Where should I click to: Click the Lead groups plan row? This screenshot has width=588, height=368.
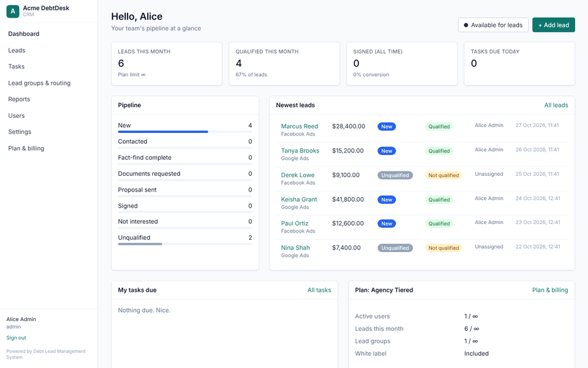(461, 341)
